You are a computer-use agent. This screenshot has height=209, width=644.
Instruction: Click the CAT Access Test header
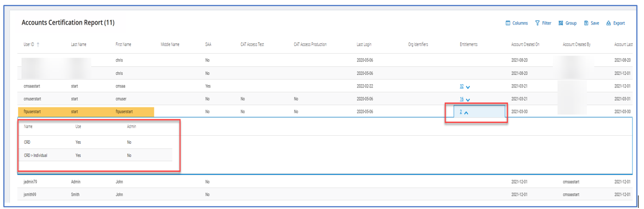tap(252, 44)
